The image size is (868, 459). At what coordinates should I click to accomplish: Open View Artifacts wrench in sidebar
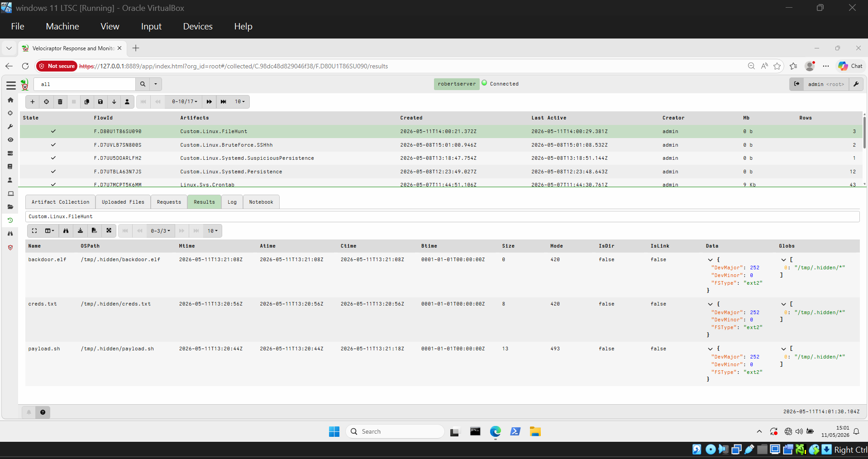tap(10, 127)
